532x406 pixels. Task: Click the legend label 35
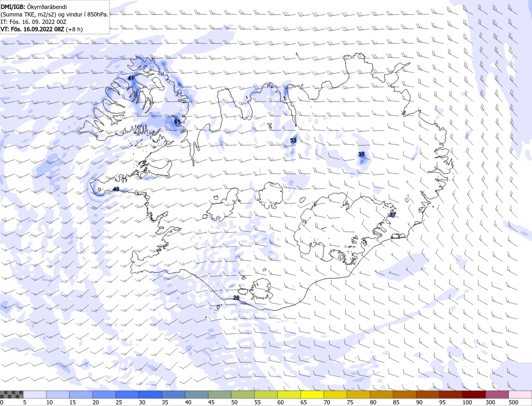[x=165, y=402]
